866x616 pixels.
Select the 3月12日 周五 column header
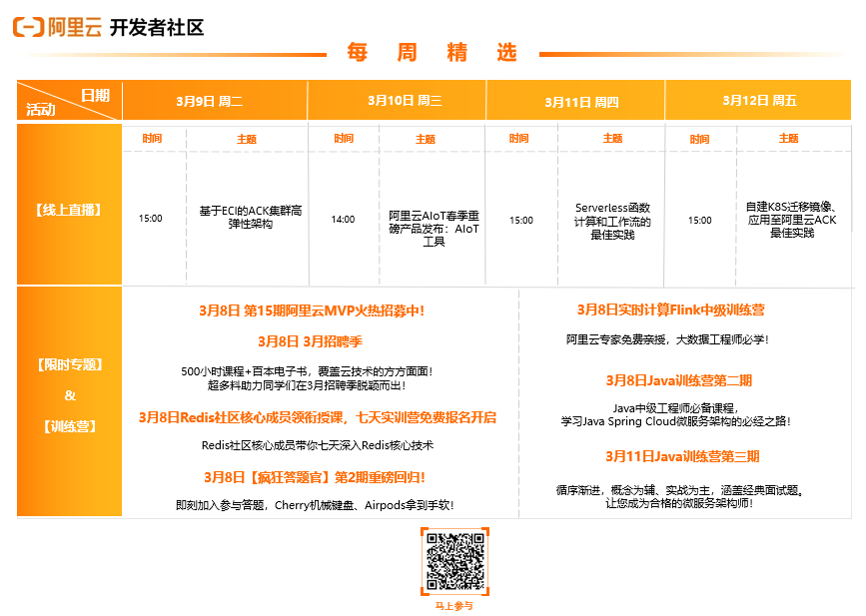759,101
